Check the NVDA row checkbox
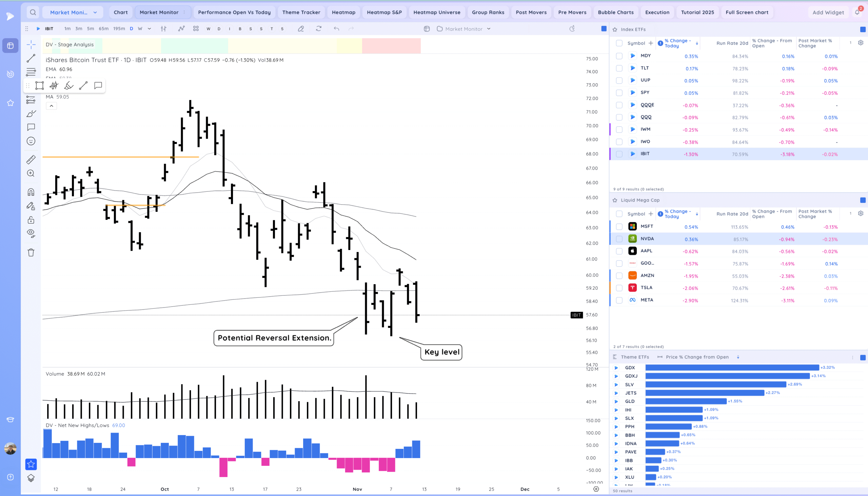 click(619, 239)
